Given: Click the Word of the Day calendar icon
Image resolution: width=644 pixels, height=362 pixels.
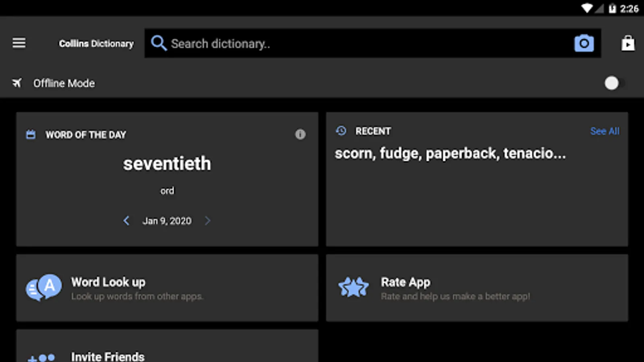Looking at the screenshot, I should coord(31,135).
